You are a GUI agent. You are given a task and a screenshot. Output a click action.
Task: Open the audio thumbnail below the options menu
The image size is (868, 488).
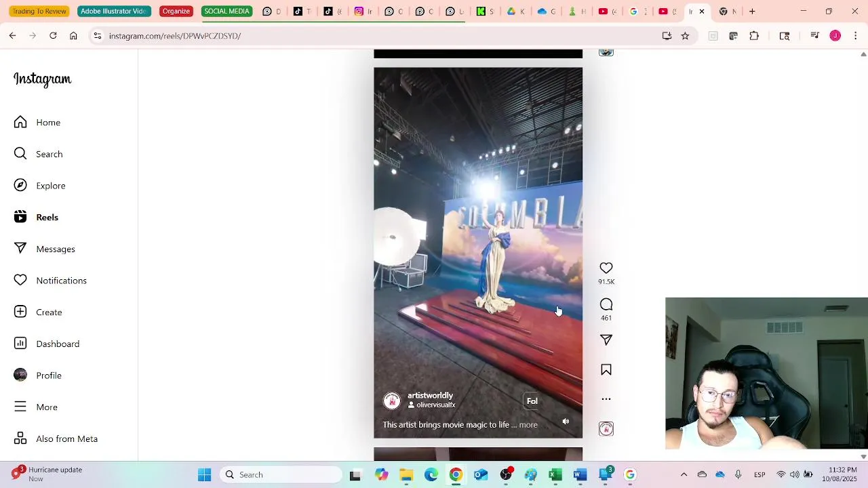tap(606, 429)
